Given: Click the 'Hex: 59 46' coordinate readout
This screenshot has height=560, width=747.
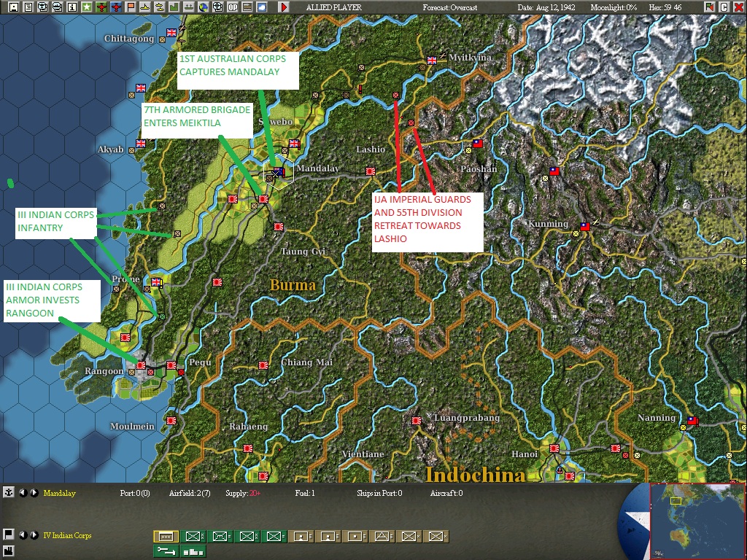Looking at the screenshot, I should tap(665, 7).
